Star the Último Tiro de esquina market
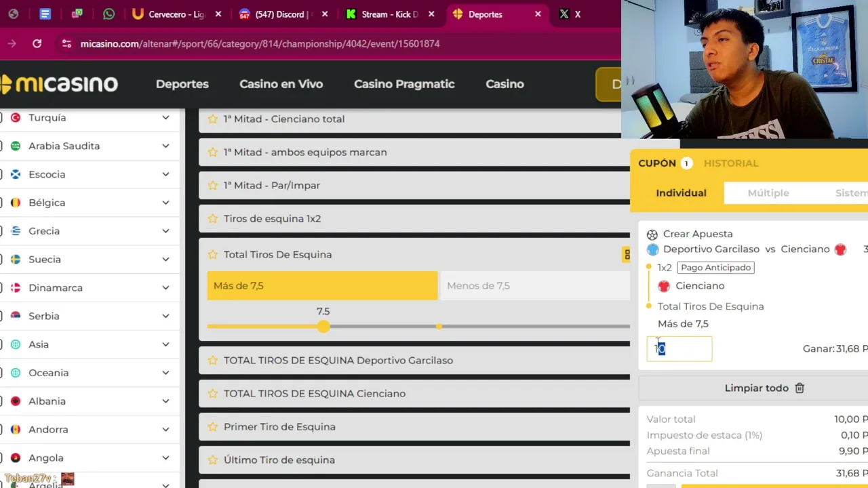This screenshot has height=488, width=868. coord(213,460)
